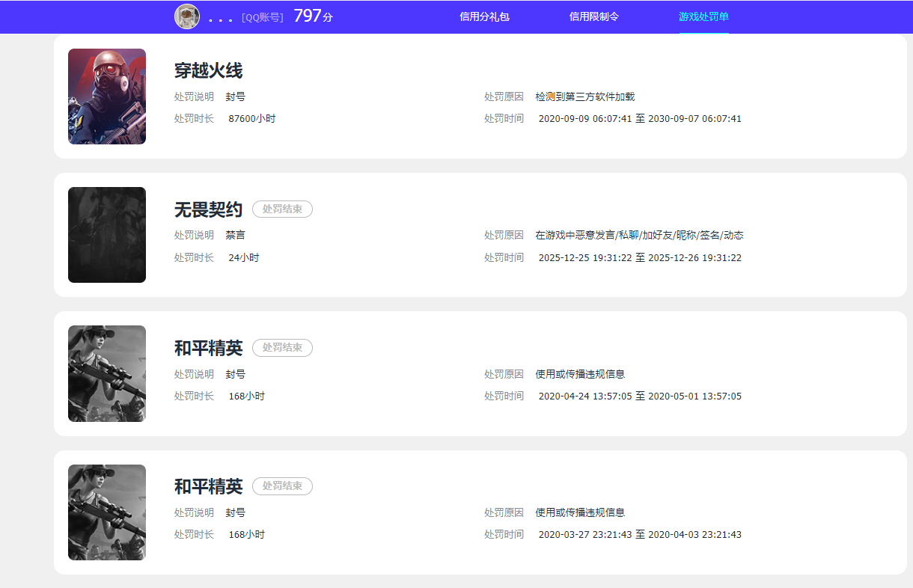
Task: Click the 恶意发言 penalty reason for 无畏契约
Action: 640,234
